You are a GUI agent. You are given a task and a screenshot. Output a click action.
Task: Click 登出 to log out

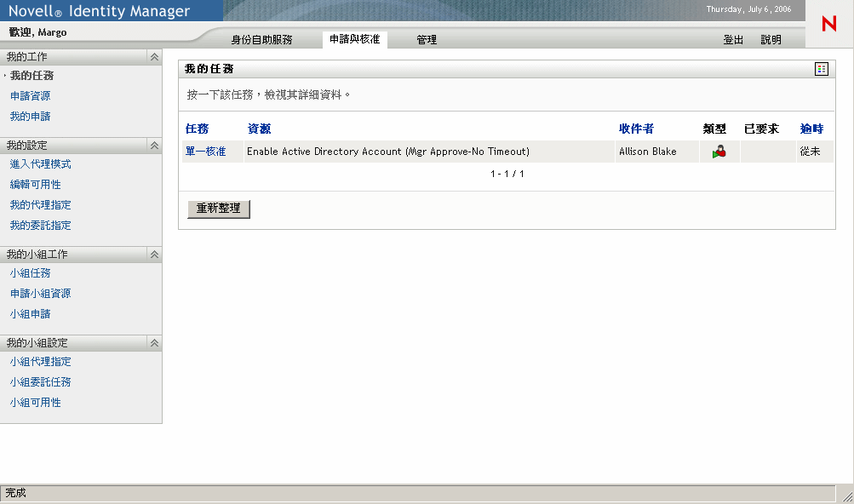click(x=733, y=40)
